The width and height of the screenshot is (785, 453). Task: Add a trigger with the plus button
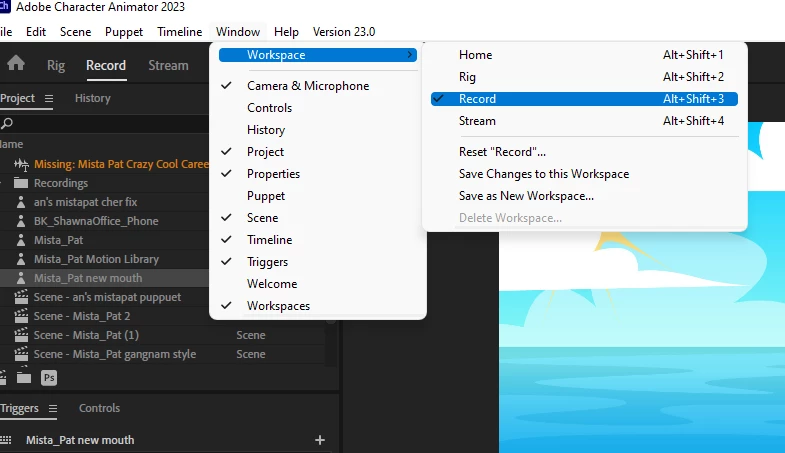coord(320,440)
